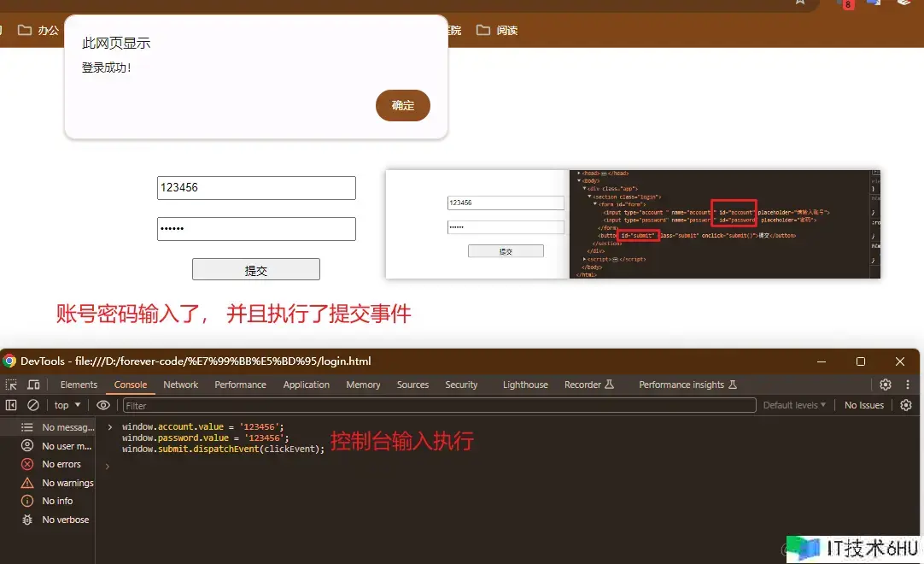Click the empty console prompt chevron
This screenshot has width=924, height=564.
click(x=108, y=467)
